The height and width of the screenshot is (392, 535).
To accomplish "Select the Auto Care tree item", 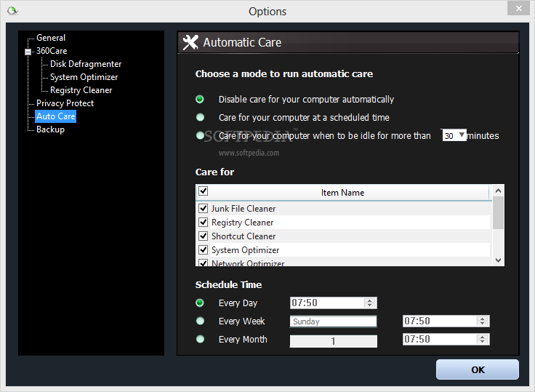I will (x=56, y=116).
